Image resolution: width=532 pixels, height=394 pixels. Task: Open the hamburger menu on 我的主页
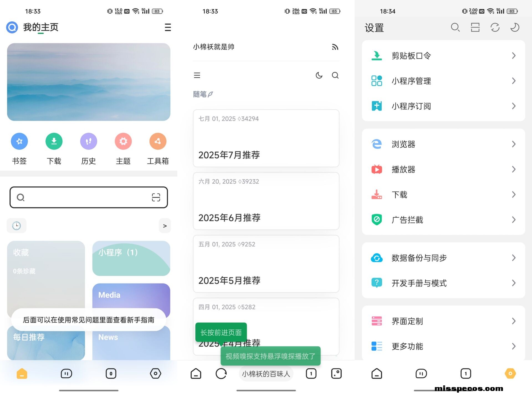(168, 27)
